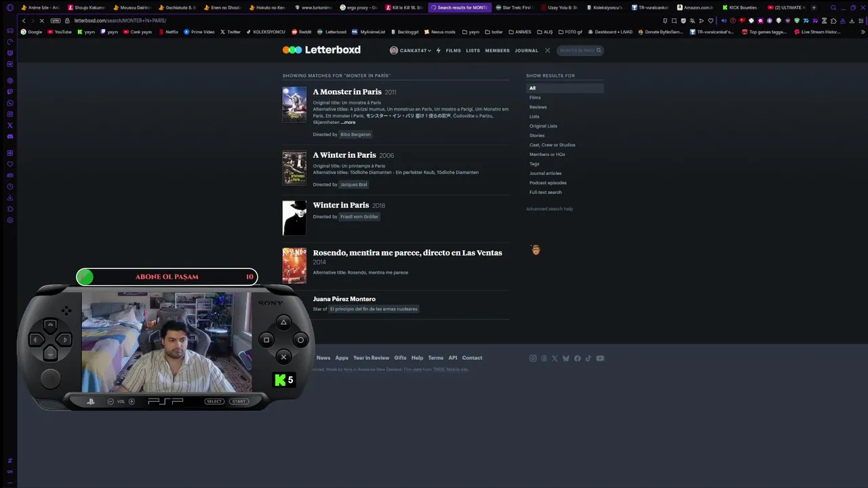Expand alternative titles with ...more
Screen dimensions: 868x488
[x=348, y=123]
